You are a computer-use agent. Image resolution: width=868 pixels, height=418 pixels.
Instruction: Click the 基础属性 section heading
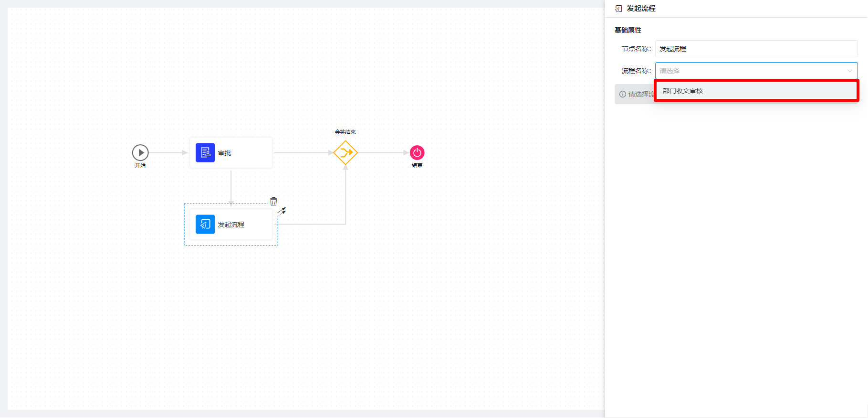tap(628, 30)
